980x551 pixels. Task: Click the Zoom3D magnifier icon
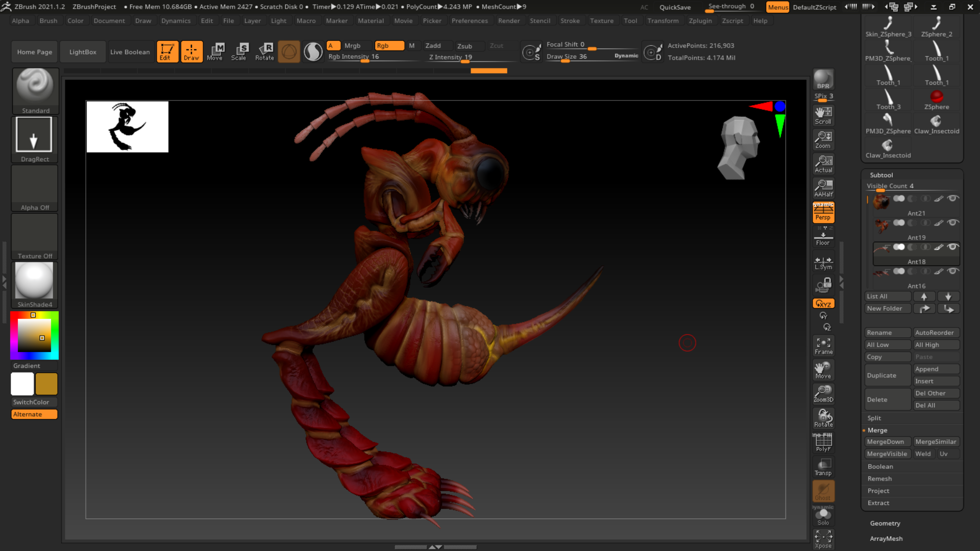pos(823,391)
